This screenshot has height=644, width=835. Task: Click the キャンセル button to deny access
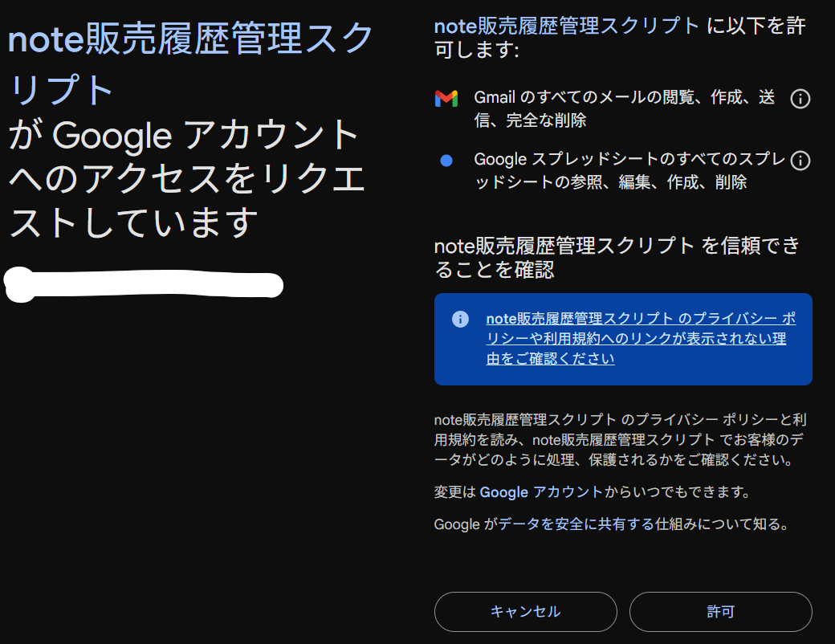526,611
